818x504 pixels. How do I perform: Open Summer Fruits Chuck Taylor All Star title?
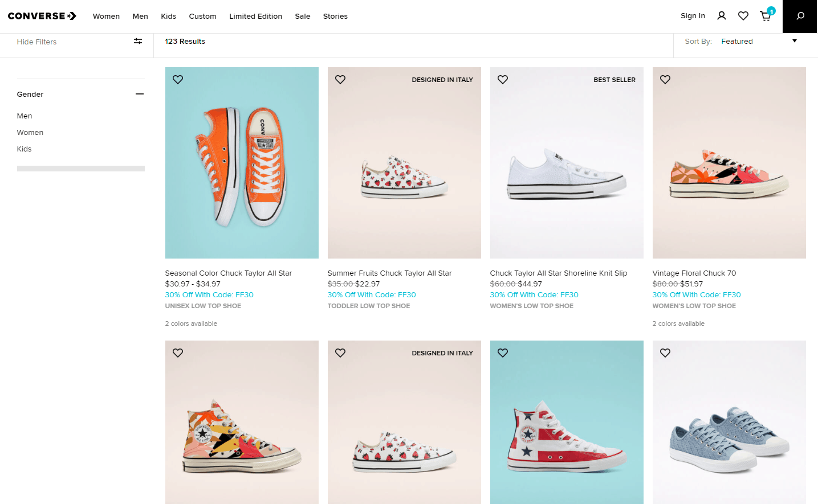[x=390, y=273]
